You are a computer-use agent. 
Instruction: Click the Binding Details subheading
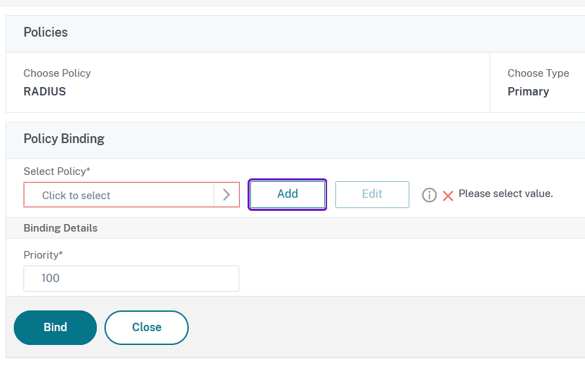(60, 228)
